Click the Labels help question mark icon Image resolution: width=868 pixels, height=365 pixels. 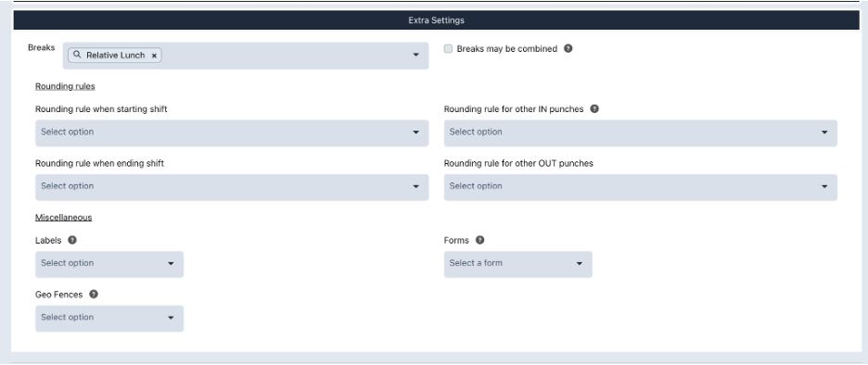coord(72,240)
